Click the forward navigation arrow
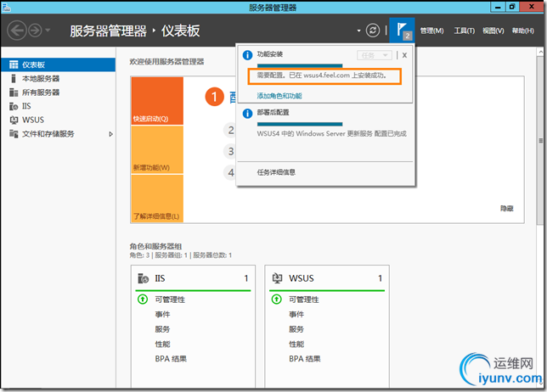 35,31
